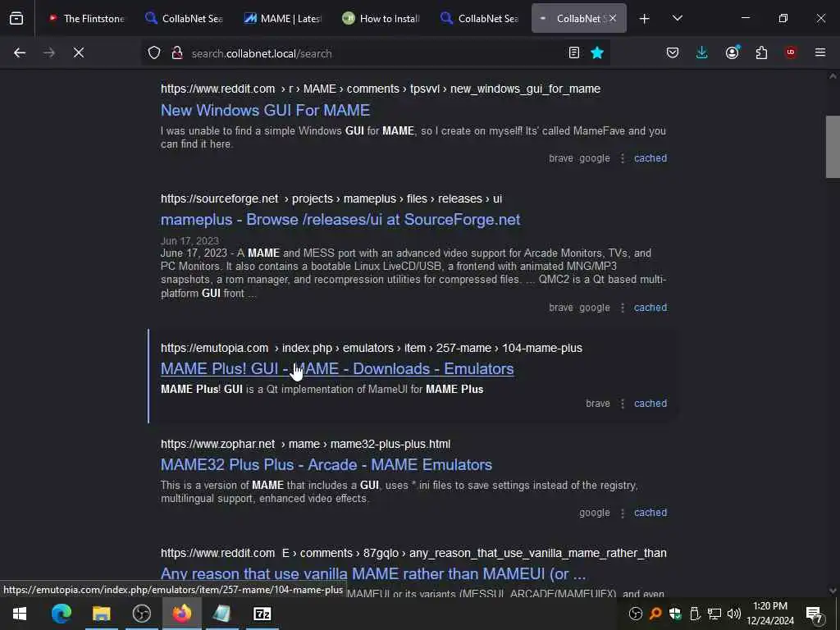Click the Firefox taskbar icon
This screenshot has width=840, height=630.
[x=181, y=614]
